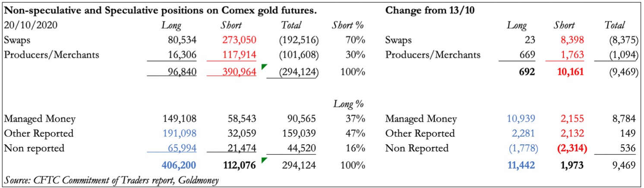Click the Swaps short value 273,050
Viewport: 644px width, 188px height.
(239, 40)
